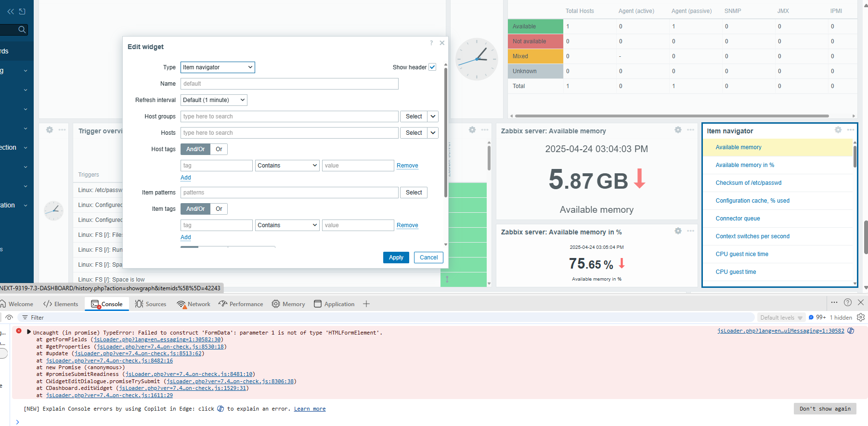The image size is (868, 426).
Task: Select Or for Item tags
Action: (x=219, y=209)
